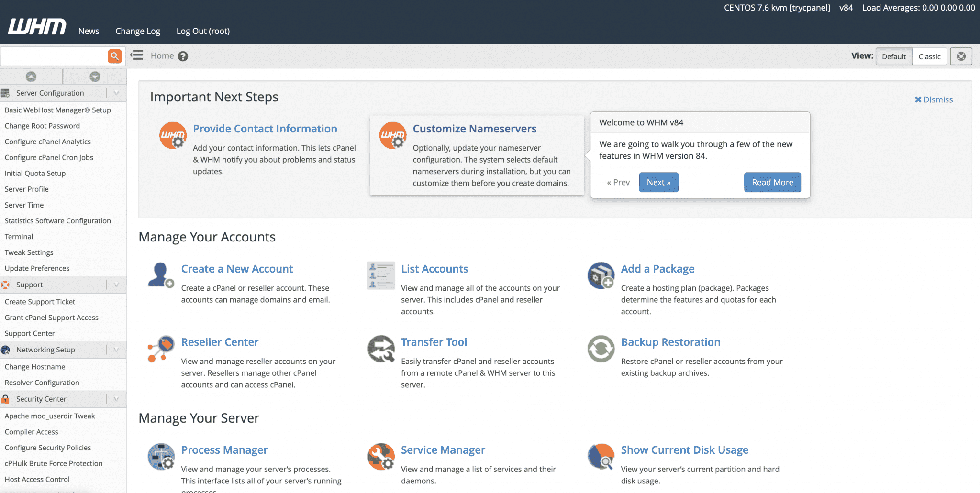Open Change Hostname in sidebar
Viewport: 980px width, 493px height.
(35, 367)
